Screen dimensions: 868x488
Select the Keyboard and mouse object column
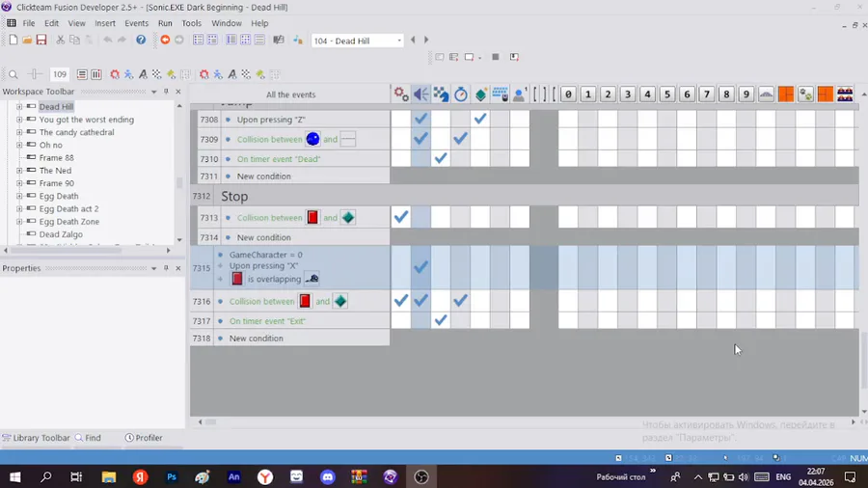500,95
